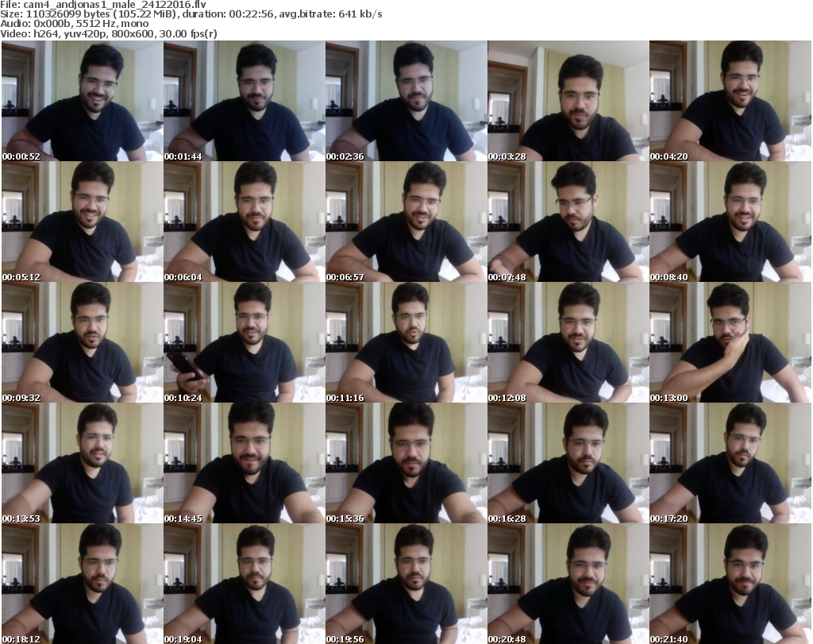Select the frame at 00:06:04
The width and height of the screenshot is (813, 644).
click(x=245, y=222)
